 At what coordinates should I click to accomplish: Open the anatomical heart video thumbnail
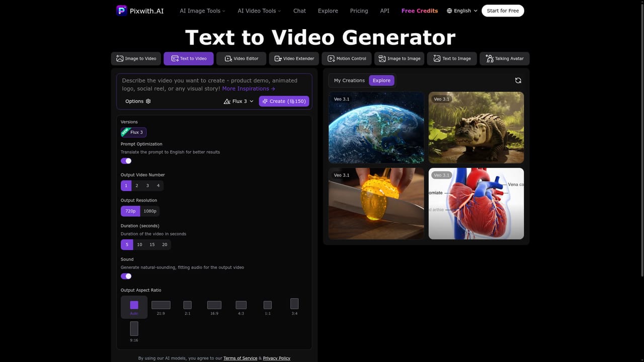click(476, 204)
